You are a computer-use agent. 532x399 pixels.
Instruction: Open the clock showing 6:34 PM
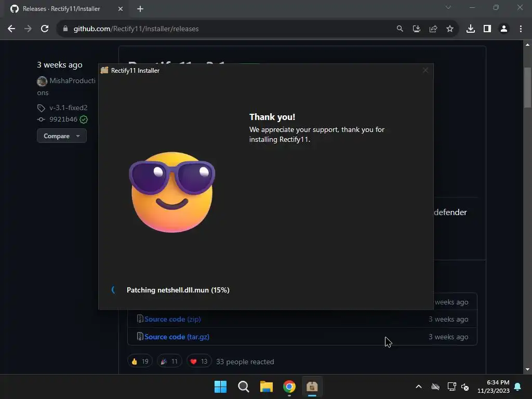point(494,387)
